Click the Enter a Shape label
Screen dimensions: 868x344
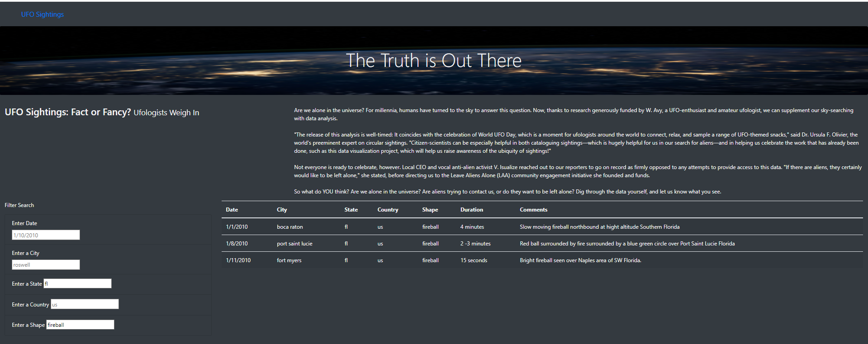tap(28, 325)
